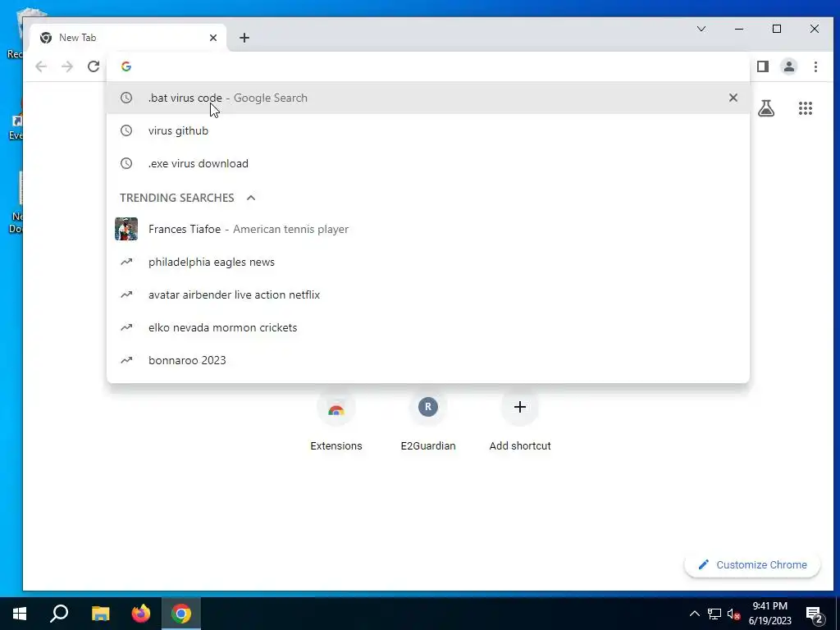Open the Windows Start menu

20,614
